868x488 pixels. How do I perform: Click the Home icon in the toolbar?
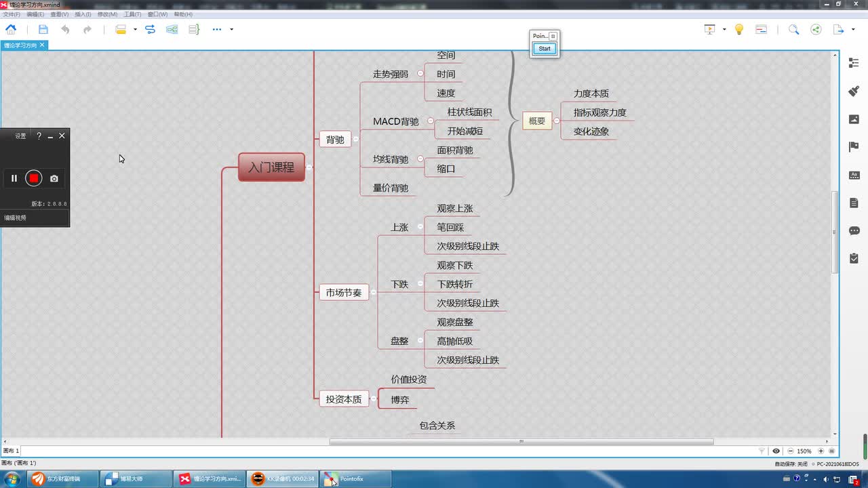11,29
